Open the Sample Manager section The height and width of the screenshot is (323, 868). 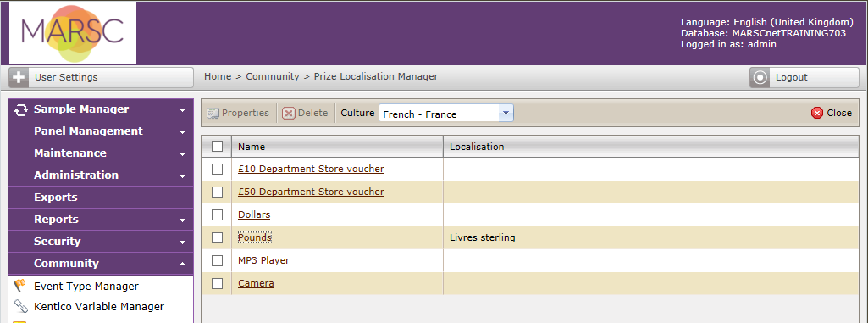pyautogui.click(x=101, y=109)
